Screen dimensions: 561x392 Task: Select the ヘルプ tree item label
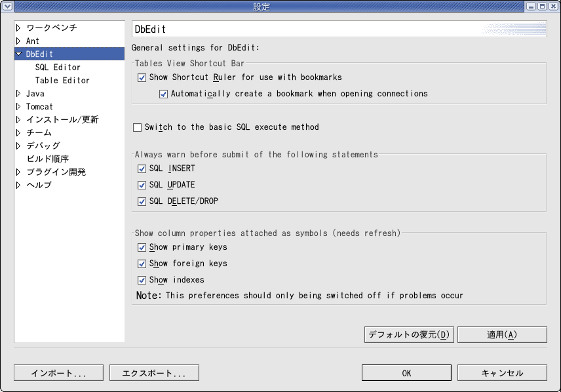[39, 185]
